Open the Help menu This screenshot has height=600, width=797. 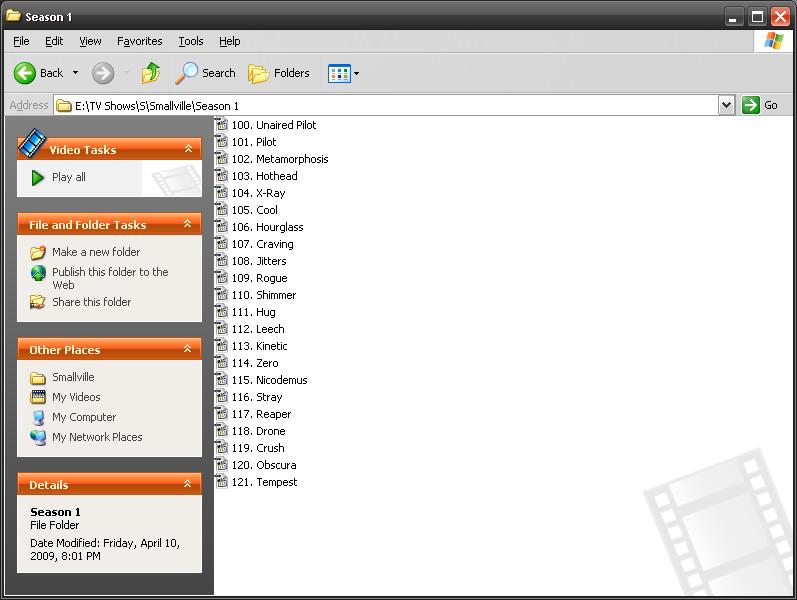(229, 41)
